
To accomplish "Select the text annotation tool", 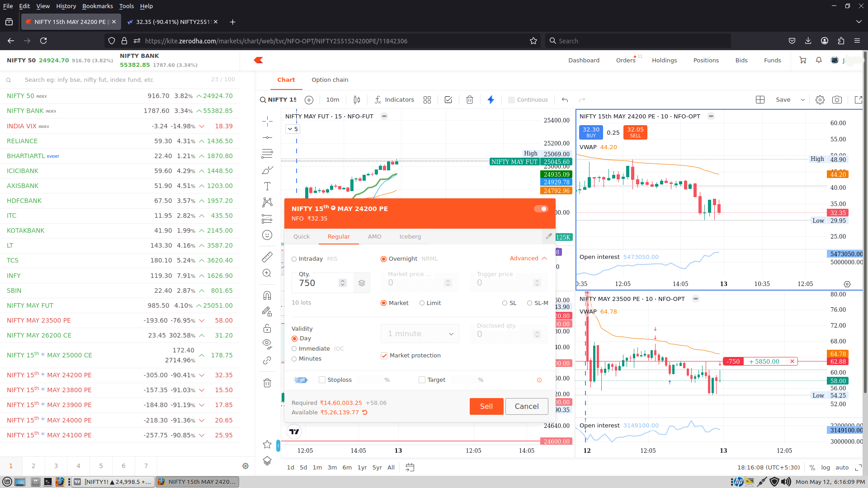I will click(267, 186).
